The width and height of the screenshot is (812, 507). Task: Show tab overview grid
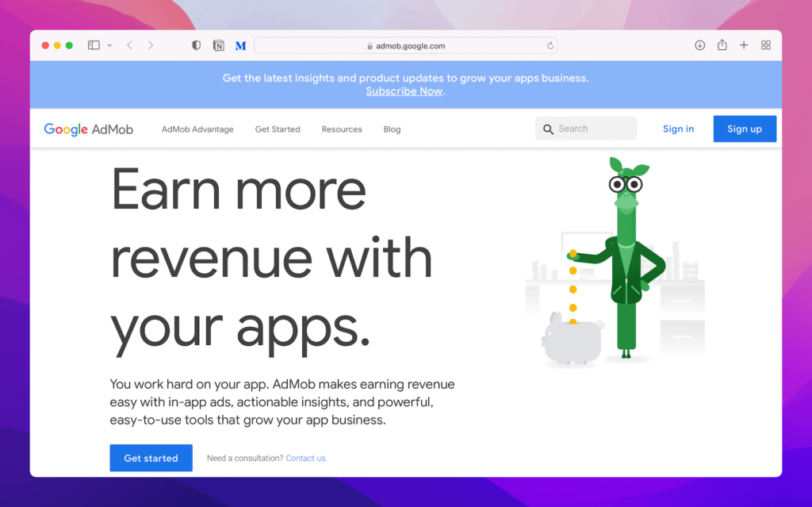pyautogui.click(x=766, y=45)
